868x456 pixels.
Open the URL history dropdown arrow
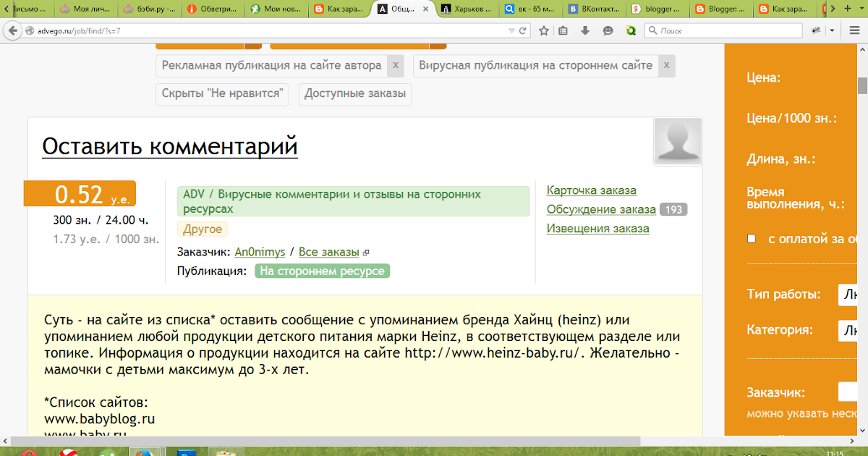[x=512, y=31]
